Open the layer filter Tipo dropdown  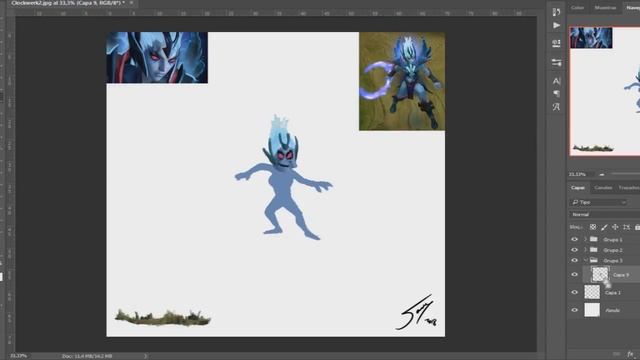[x=598, y=202]
